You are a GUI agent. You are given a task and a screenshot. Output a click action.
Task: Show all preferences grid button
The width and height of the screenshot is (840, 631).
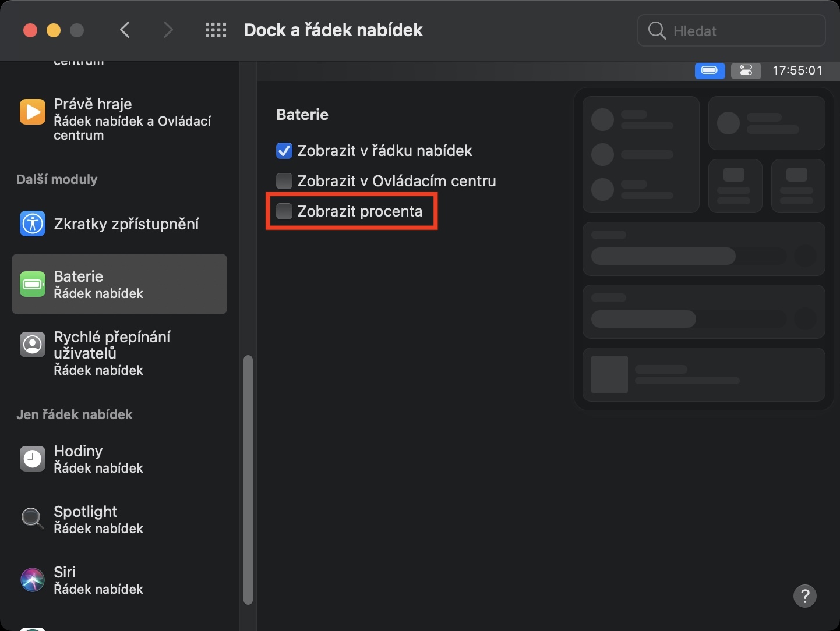click(216, 30)
